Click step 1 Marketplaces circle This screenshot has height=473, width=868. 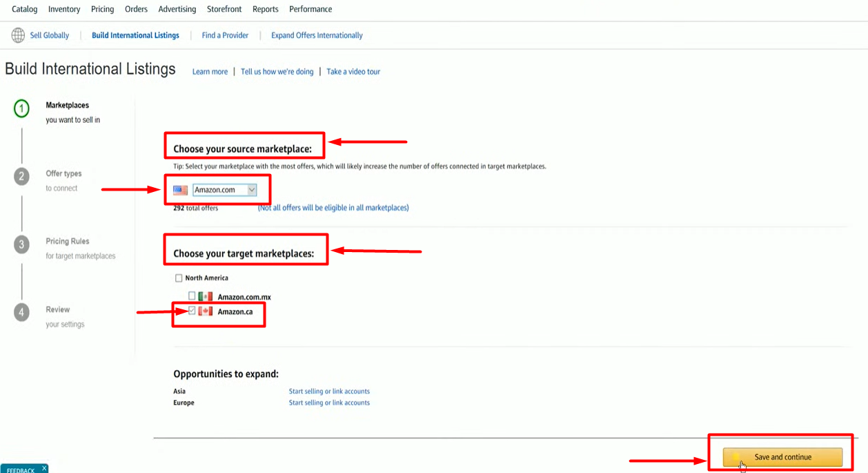coord(21,108)
